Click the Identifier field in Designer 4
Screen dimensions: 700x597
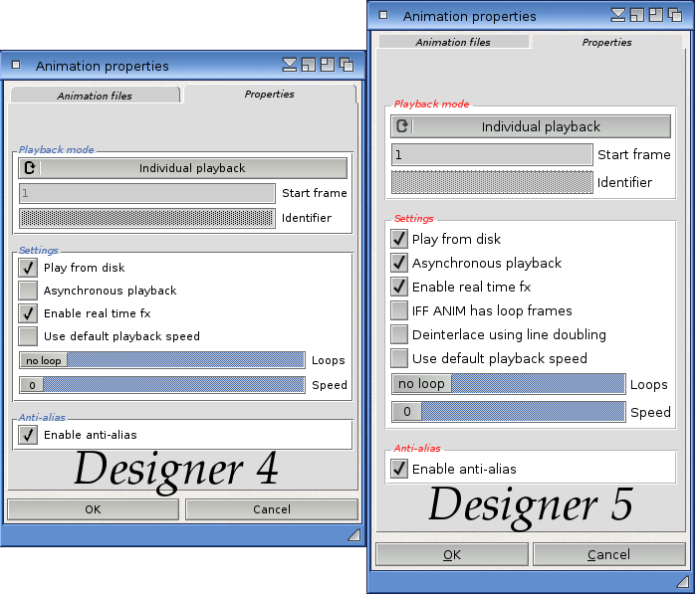point(147,218)
